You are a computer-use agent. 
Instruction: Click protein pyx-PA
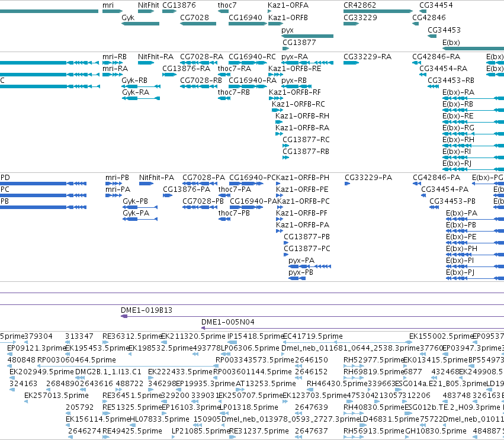pyautogui.click(x=310, y=266)
